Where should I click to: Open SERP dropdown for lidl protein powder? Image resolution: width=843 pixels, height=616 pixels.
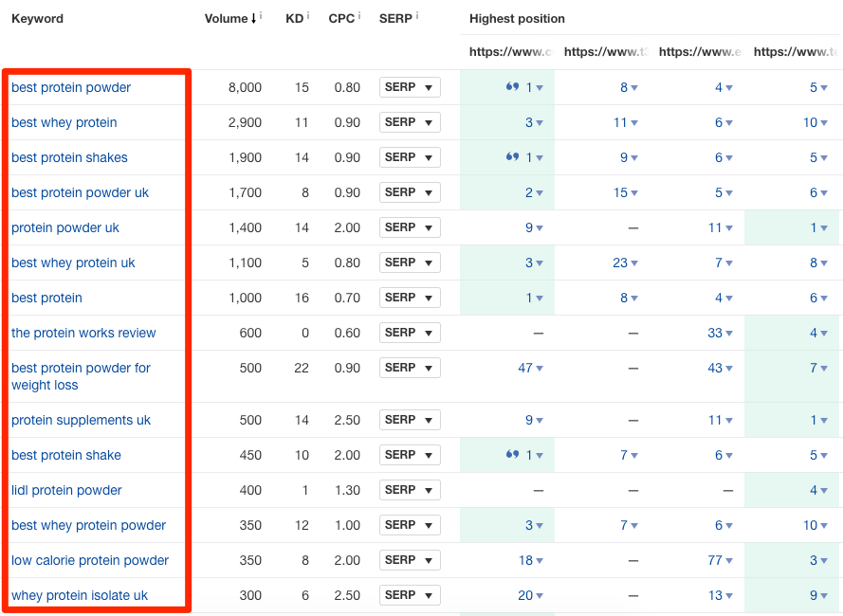click(x=410, y=490)
